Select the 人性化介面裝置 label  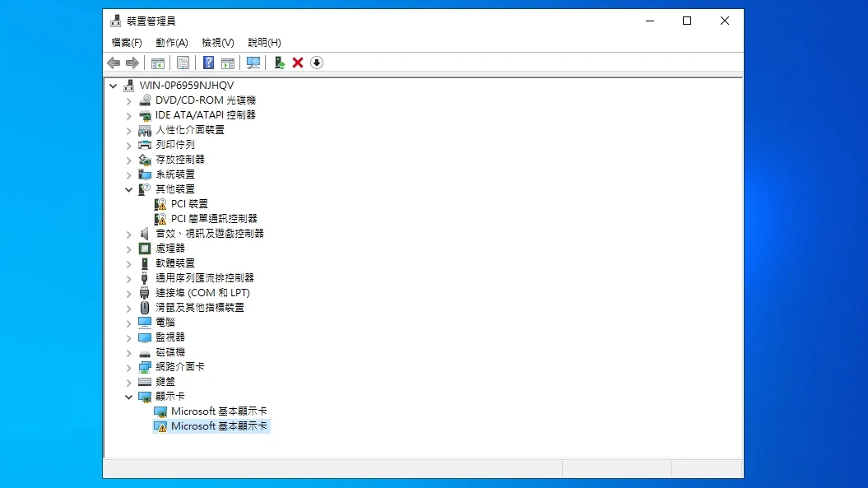190,130
